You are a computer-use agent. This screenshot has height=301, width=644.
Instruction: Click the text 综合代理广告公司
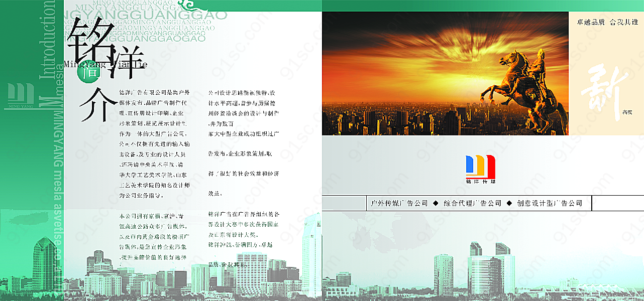(x=473, y=203)
